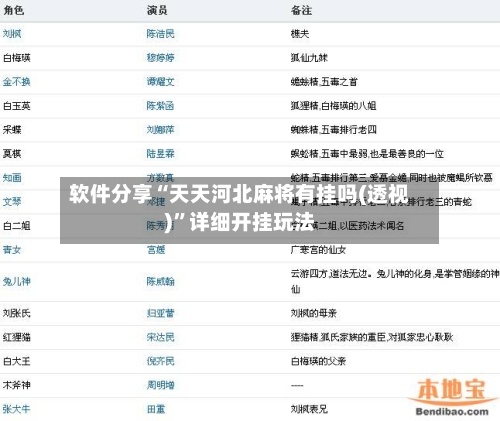Open actor link 陈紫函
The image size is (500, 421).
click(160, 106)
